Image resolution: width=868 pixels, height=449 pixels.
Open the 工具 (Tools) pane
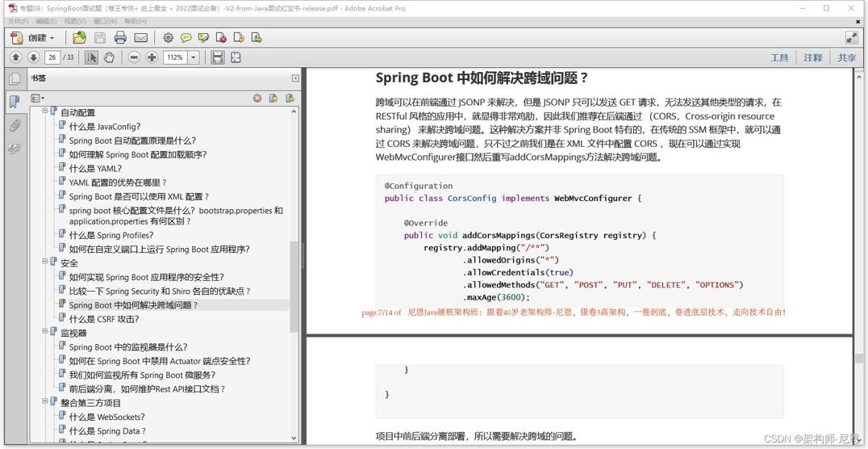coord(779,57)
